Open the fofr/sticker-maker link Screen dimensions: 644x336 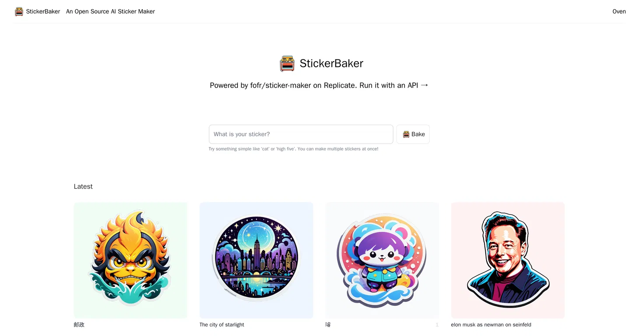(x=280, y=85)
